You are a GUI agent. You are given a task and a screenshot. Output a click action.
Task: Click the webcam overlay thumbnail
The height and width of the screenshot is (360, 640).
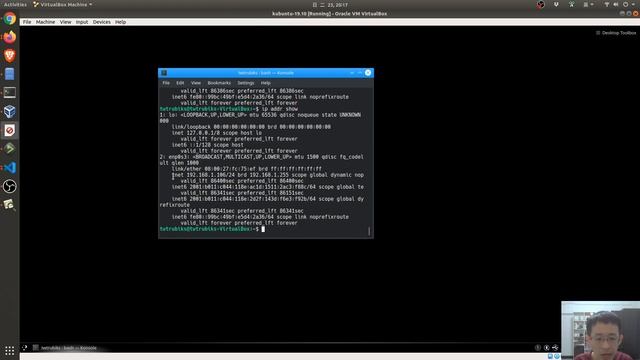coord(600,331)
